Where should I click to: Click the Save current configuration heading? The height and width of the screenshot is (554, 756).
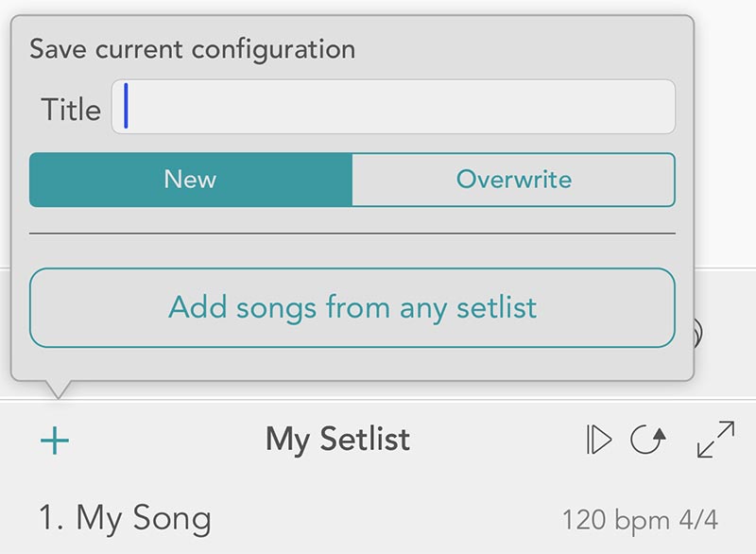pyautogui.click(x=193, y=50)
